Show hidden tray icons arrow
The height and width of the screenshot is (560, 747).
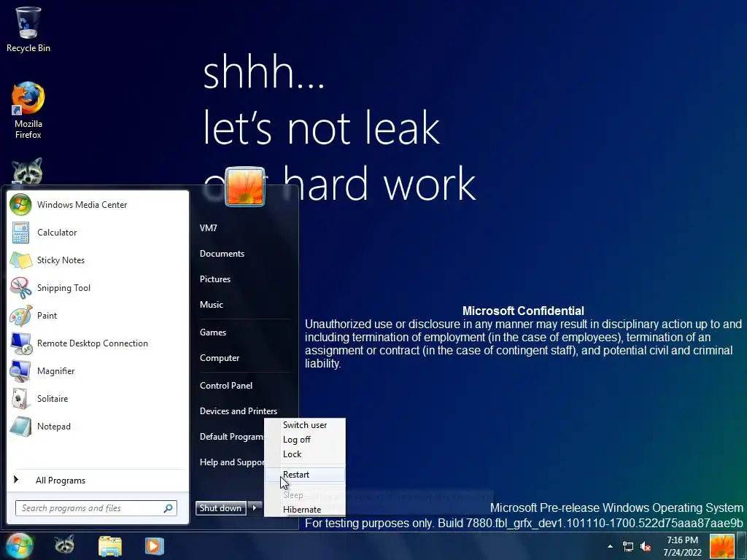(x=611, y=546)
